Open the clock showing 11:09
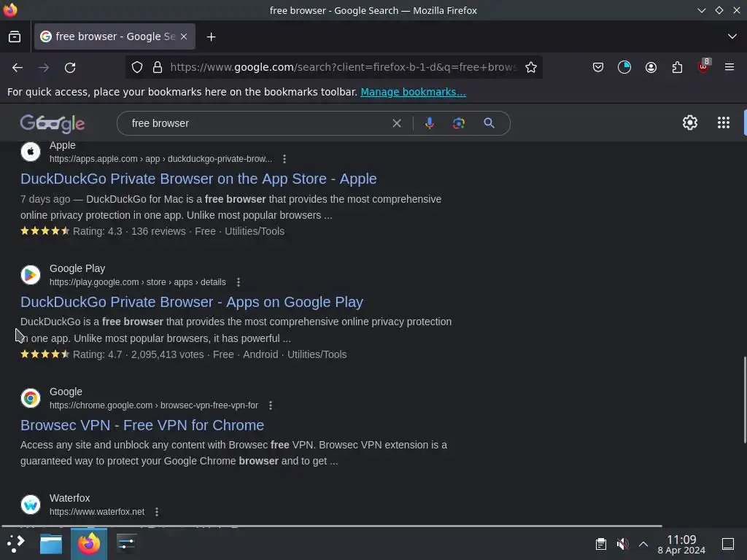Screen dimensions: 747x560 tap(681, 544)
